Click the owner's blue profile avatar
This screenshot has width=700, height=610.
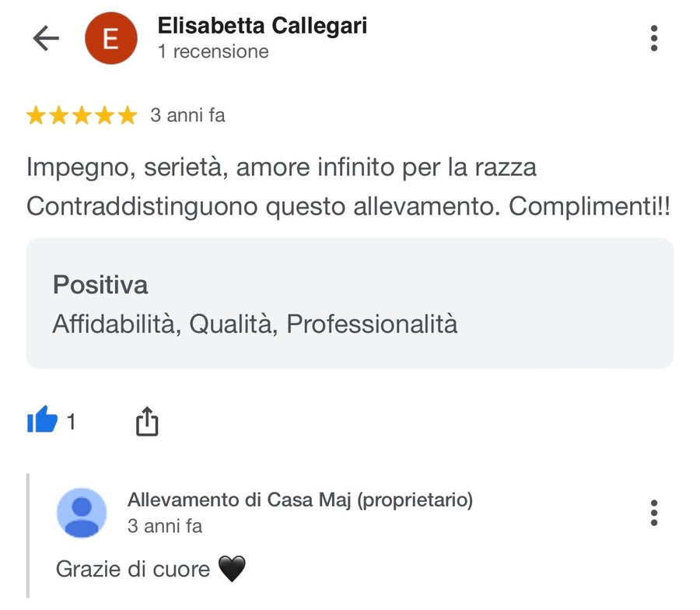[82, 513]
